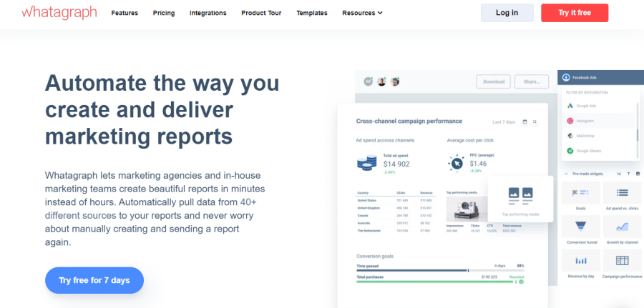Go to Pricing in the navigation

(164, 13)
